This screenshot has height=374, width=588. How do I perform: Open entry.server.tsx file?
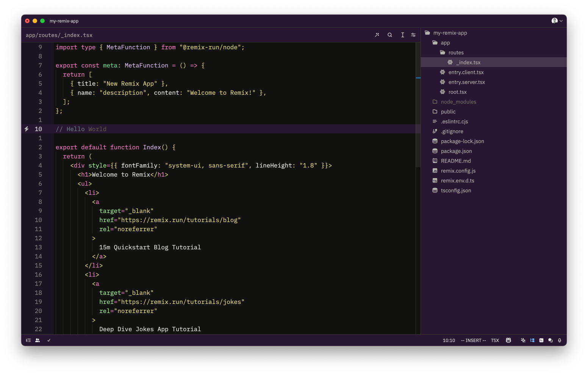[494, 82]
